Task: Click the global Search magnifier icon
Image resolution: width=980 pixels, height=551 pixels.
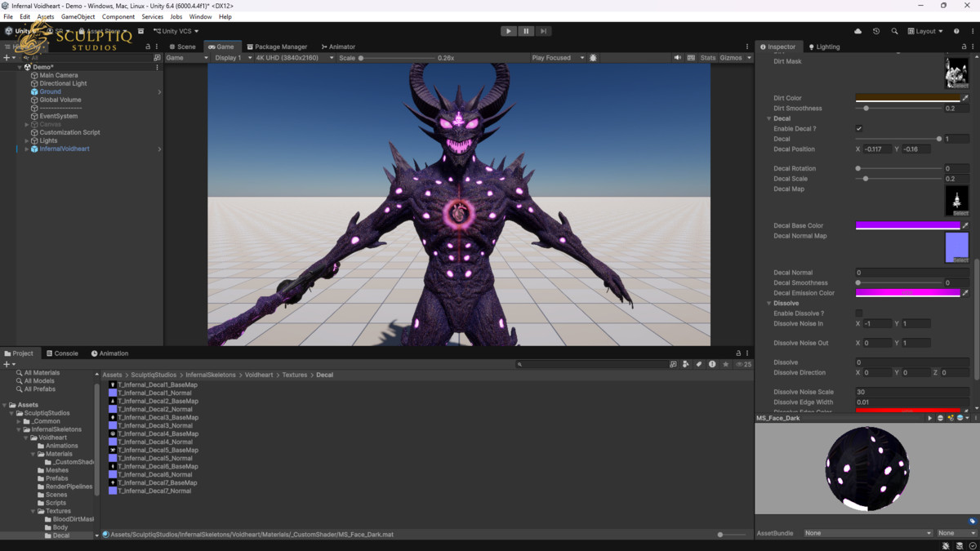Action: click(894, 31)
